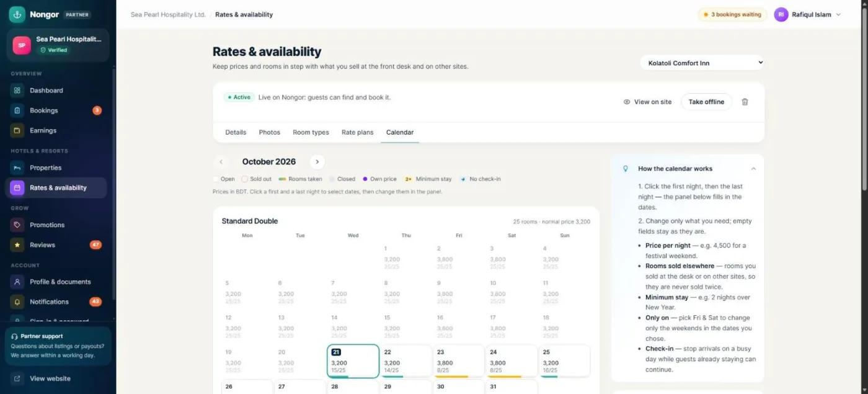Click the SP company avatar
The width and height of the screenshot is (868, 394).
coord(22,45)
